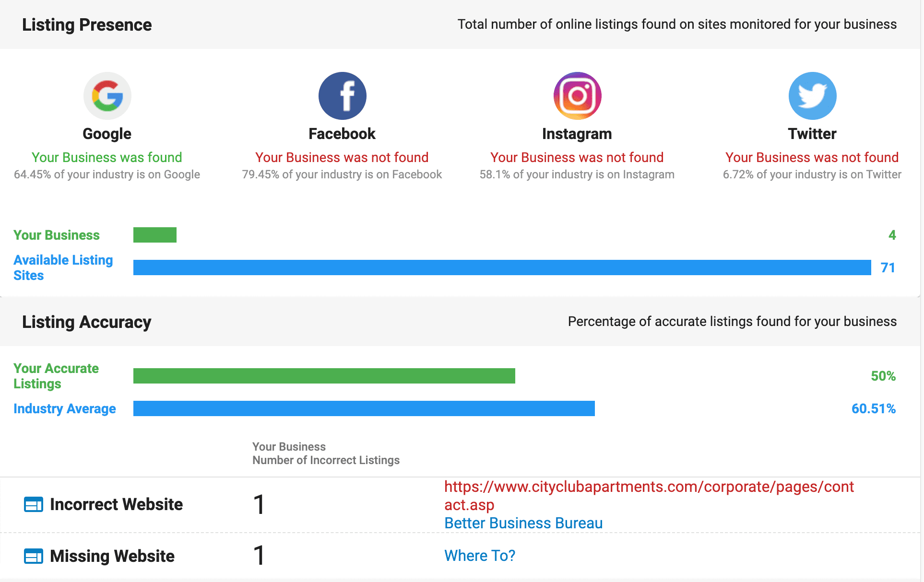
Task: Click the 60.51% industry average value
Action: pos(873,408)
